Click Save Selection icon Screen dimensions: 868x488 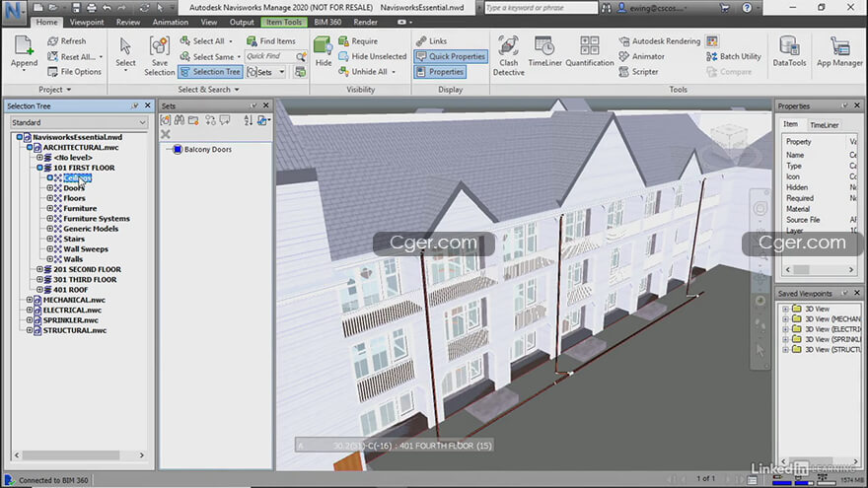159,46
